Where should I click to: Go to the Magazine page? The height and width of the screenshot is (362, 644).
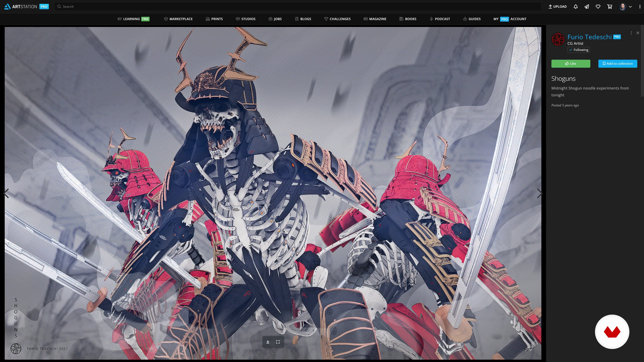coord(375,19)
